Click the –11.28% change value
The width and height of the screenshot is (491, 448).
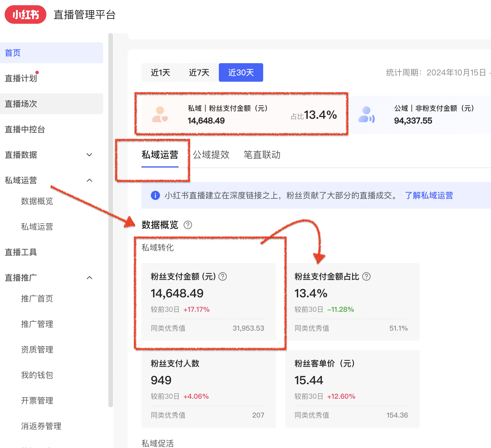341,309
